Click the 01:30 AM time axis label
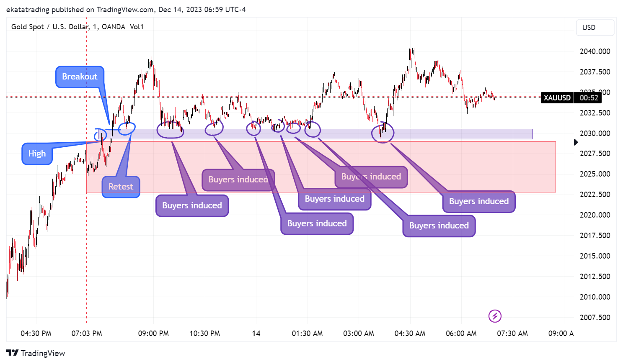This screenshot has width=623, height=364. [308, 333]
